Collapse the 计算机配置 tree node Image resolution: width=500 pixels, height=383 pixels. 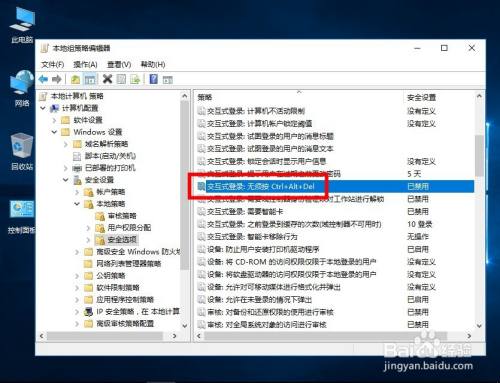point(43,108)
